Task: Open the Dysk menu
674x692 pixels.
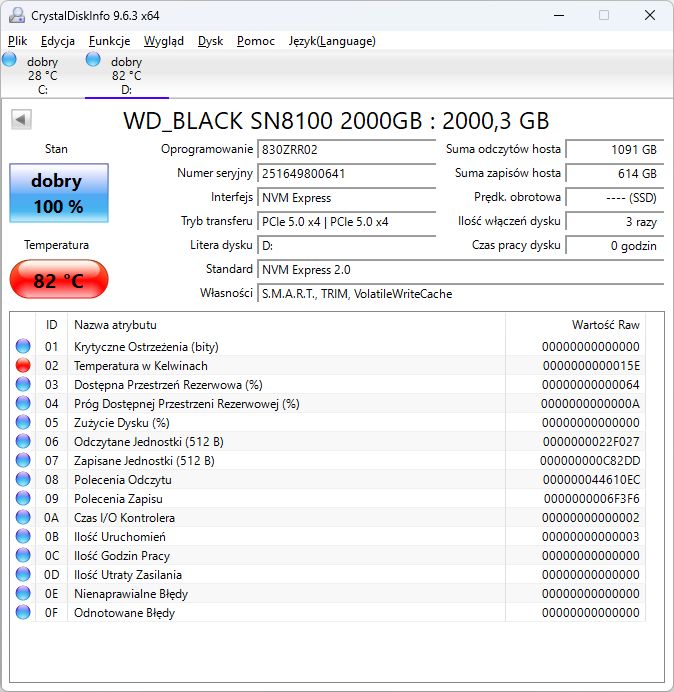Action: 211,41
